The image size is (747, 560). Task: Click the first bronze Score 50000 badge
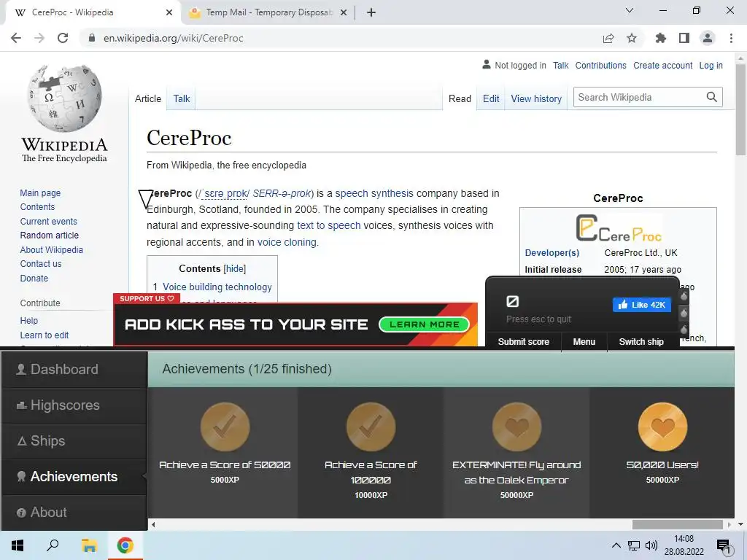click(225, 427)
